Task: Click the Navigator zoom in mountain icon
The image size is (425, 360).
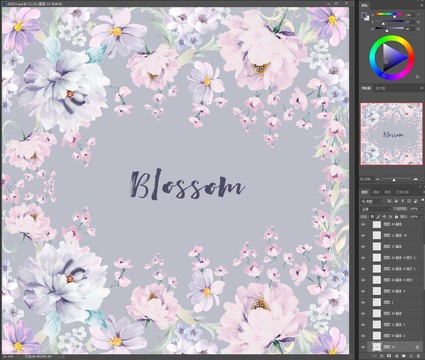Action: [x=415, y=179]
